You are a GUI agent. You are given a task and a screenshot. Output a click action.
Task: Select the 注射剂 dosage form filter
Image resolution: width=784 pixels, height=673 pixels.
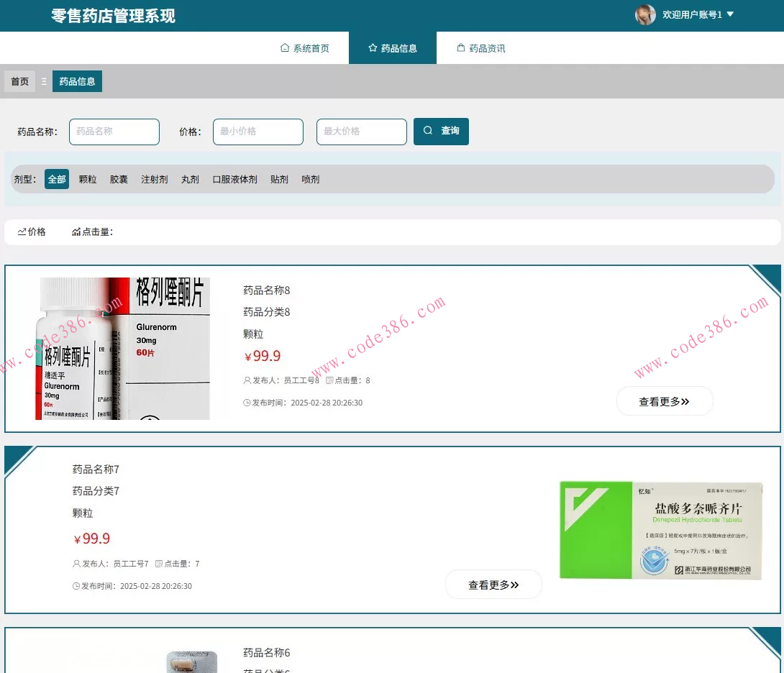(154, 179)
